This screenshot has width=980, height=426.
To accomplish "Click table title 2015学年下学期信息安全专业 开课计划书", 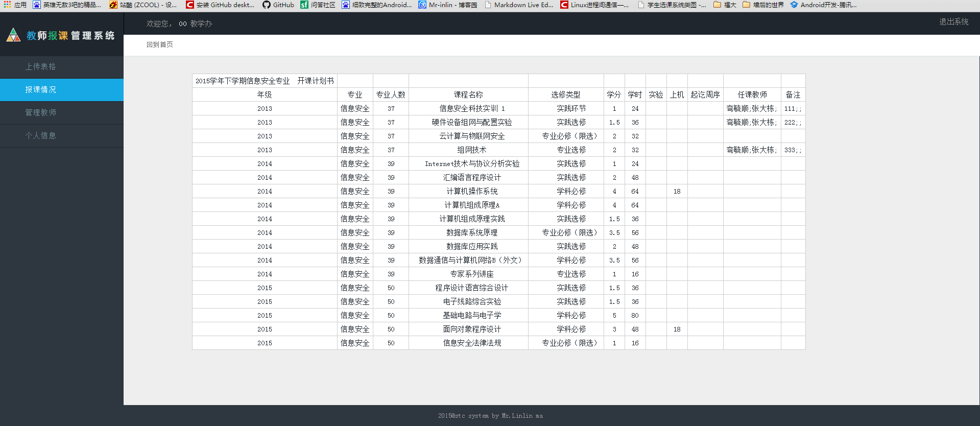I will click(x=265, y=81).
